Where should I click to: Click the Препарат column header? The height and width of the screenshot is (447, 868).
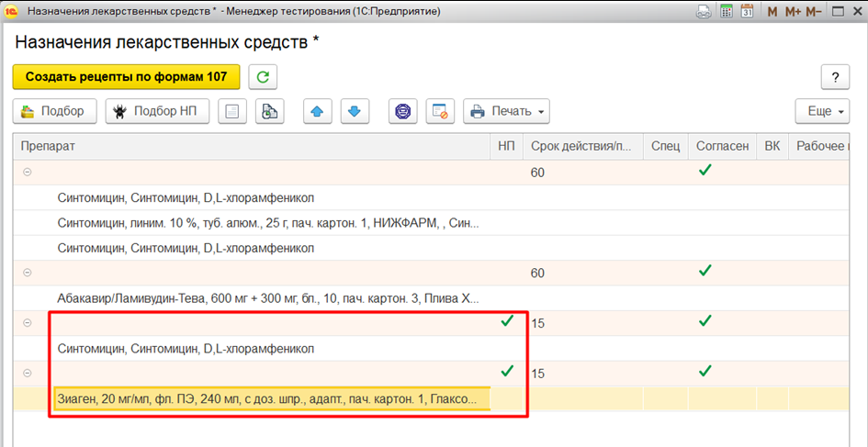tap(250, 146)
